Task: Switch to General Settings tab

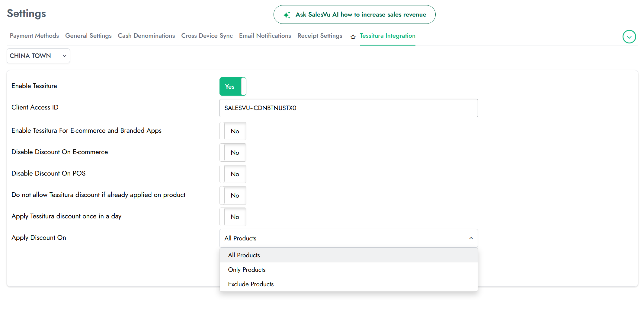Action: pyautogui.click(x=88, y=36)
